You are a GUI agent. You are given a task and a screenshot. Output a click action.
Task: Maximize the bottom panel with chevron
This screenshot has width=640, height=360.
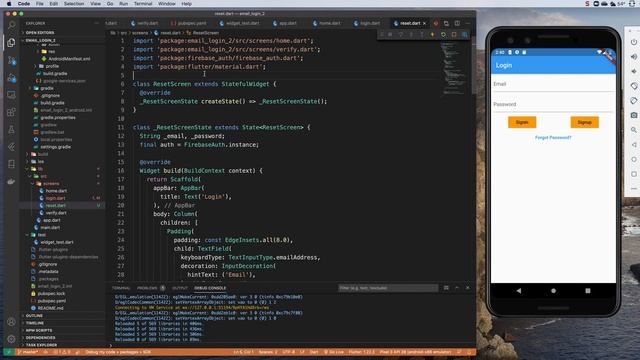[x=457, y=288]
